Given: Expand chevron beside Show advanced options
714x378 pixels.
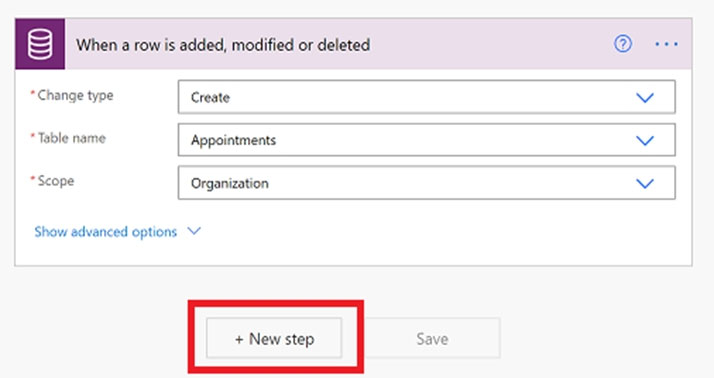Looking at the screenshot, I should pyautogui.click(x=194, y=231).
